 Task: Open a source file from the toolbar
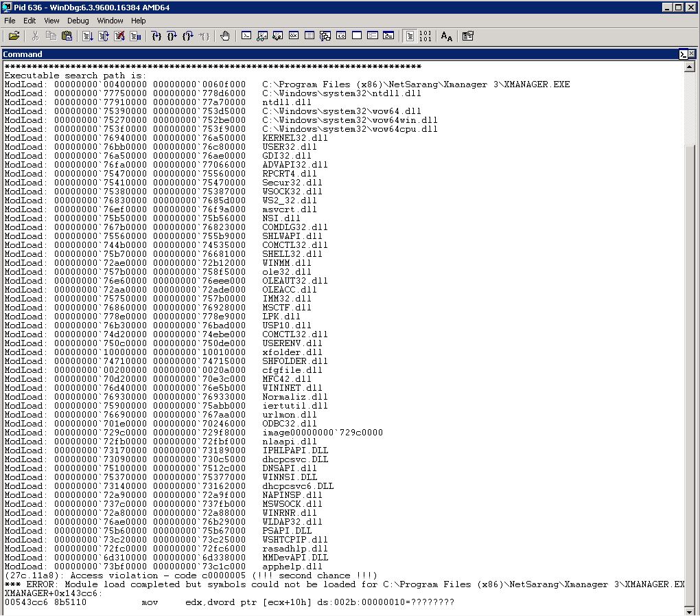click(14, 36)
